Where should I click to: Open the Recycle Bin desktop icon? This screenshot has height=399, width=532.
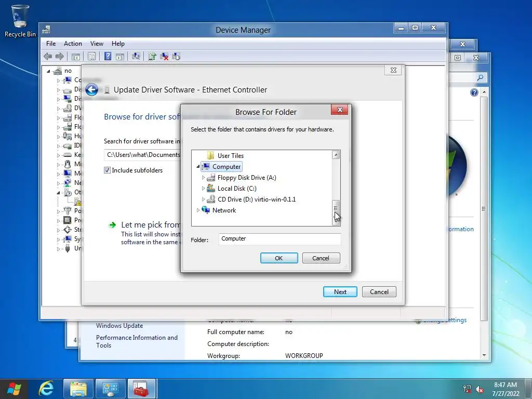coord(20,21)
